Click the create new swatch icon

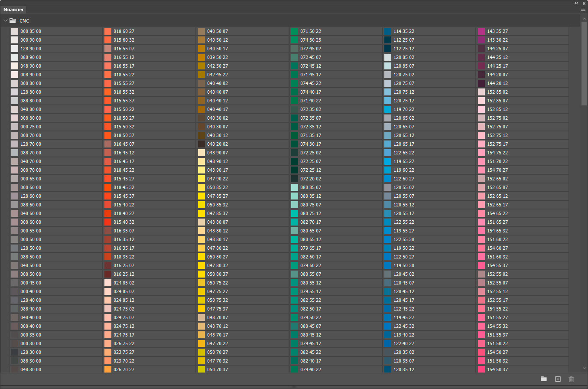click(x=558, y=379)
